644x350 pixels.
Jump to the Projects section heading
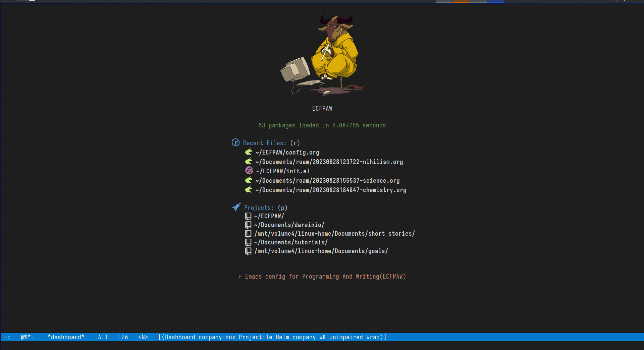click(x=259, y=208)
